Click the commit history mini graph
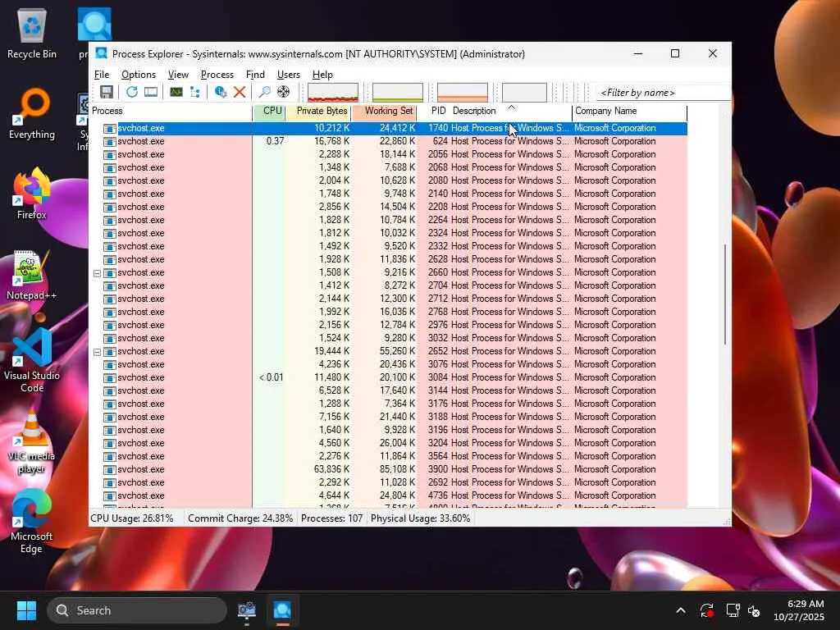The width and height of the screenshot is (840, 630). [x=398, y=92]
